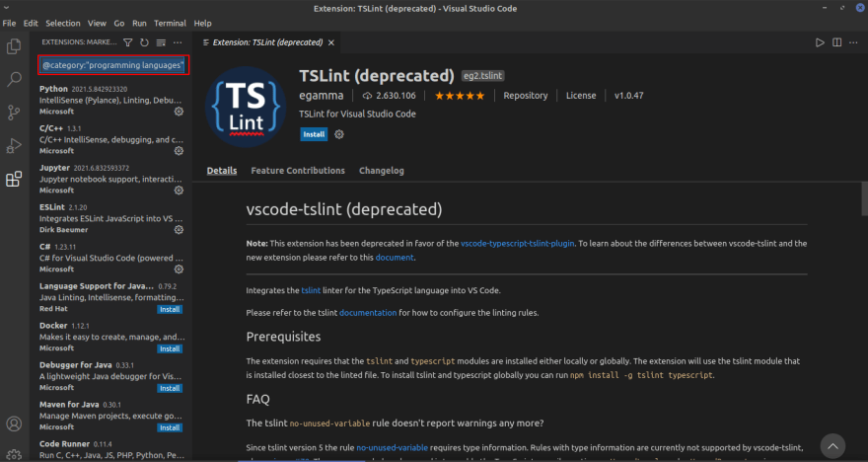
Task: Select the Code Runner extension in list
Action: [111, 450]
